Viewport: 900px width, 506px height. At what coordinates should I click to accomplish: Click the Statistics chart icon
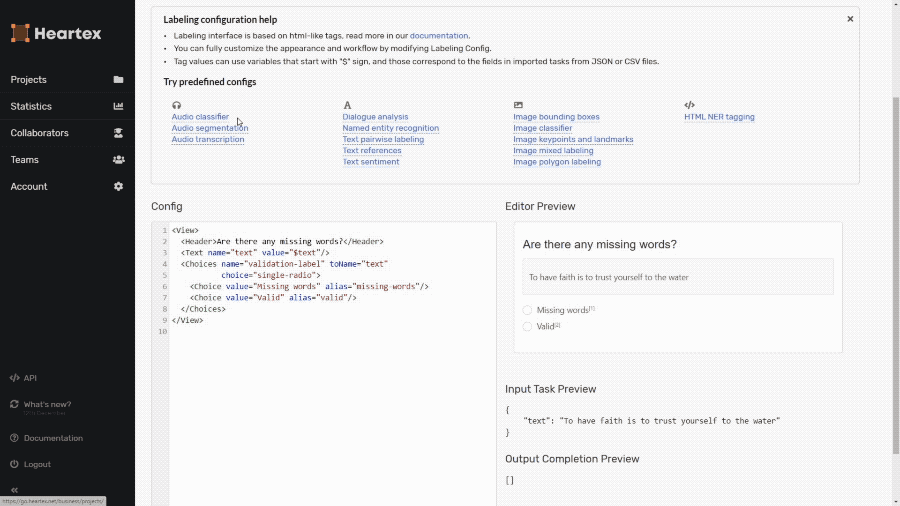point(118,106)
